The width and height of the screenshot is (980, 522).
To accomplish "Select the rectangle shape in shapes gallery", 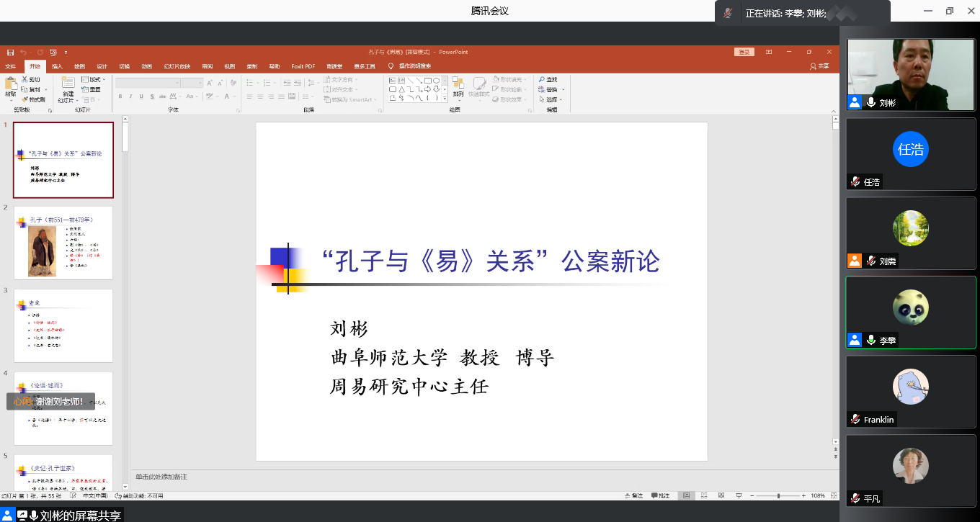I will (427, 80).
